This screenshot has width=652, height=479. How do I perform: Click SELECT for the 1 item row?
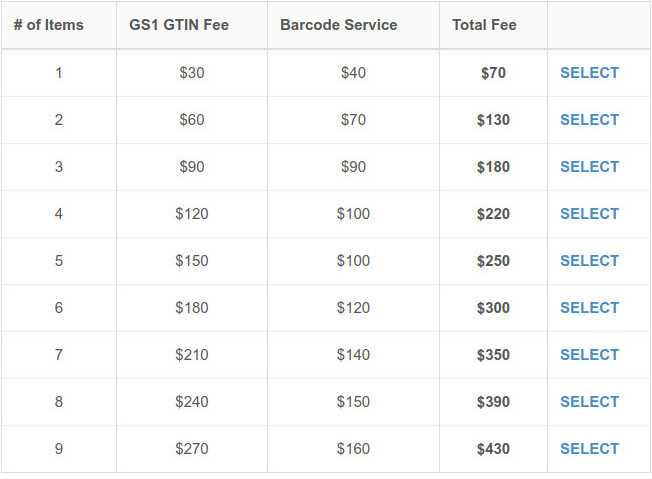(589, 73)
